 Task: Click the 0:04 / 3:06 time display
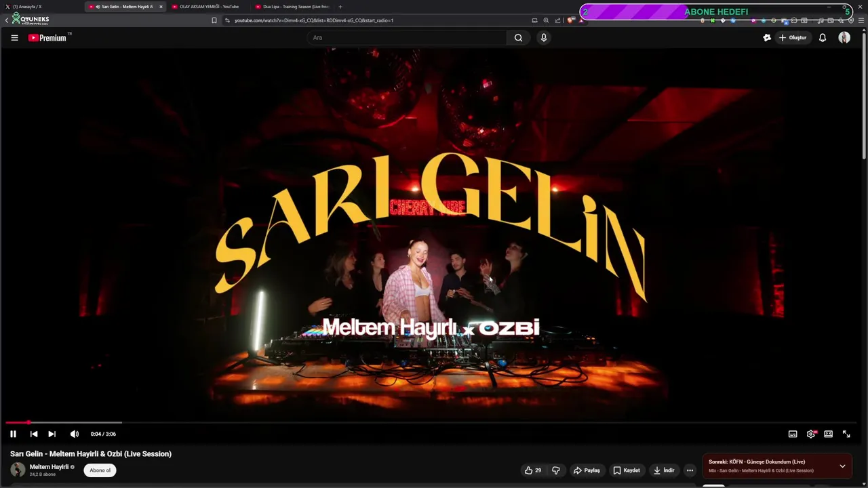point(103,434)
